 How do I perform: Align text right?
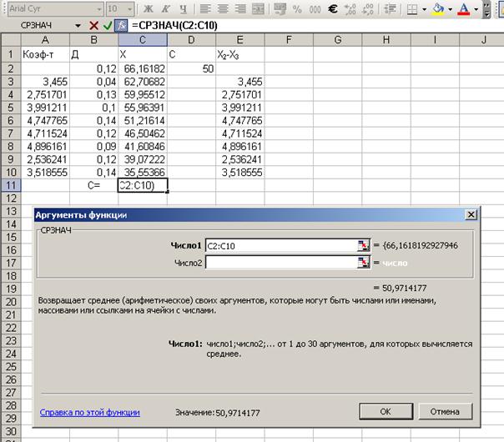pyautogui.click(x=239, y=8)
